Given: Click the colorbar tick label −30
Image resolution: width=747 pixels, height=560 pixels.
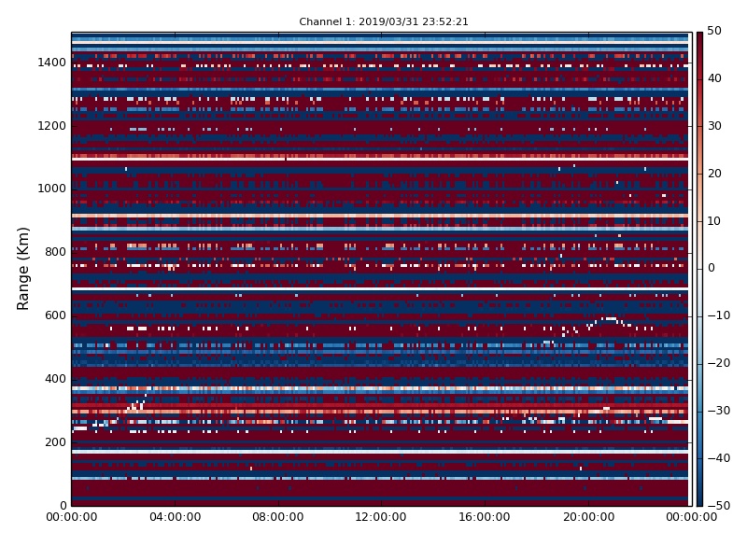Looking at the screenshot, I should [x=718, y=411].
